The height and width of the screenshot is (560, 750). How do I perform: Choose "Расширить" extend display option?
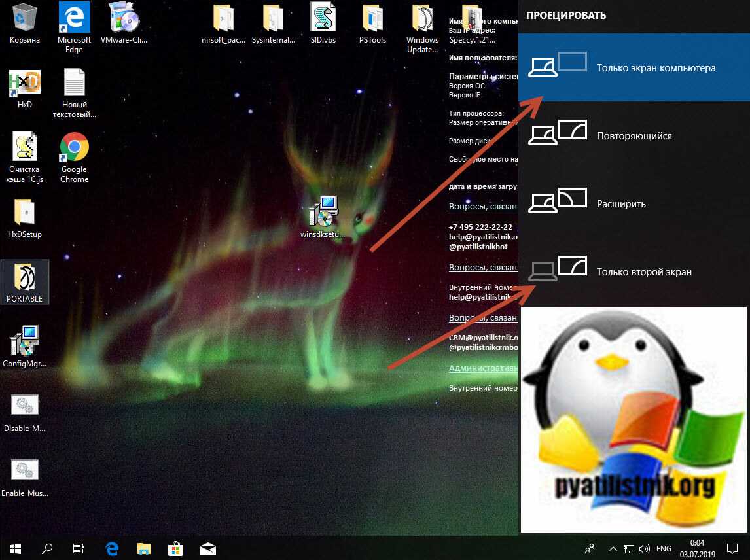[x=634, y=203]
